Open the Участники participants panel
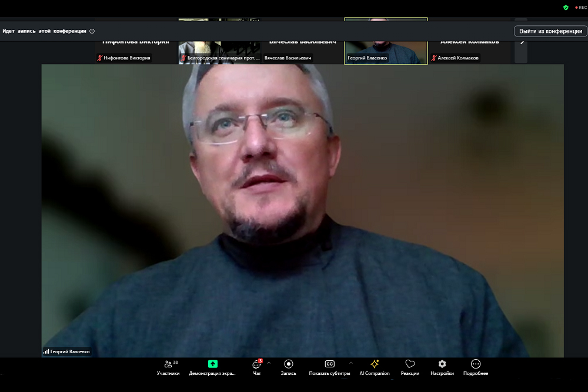The height and width of the screenshot is (392, 588). point(168,367)
